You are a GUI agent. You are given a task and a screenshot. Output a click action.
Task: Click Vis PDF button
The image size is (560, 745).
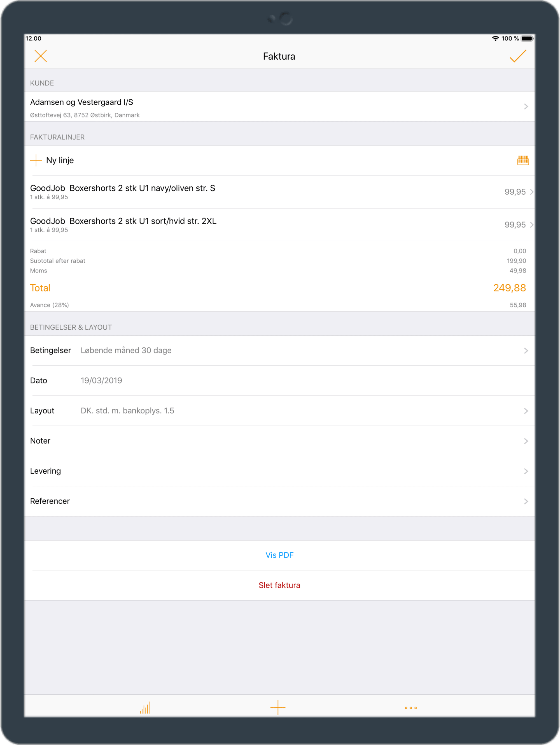pos(279,554)
